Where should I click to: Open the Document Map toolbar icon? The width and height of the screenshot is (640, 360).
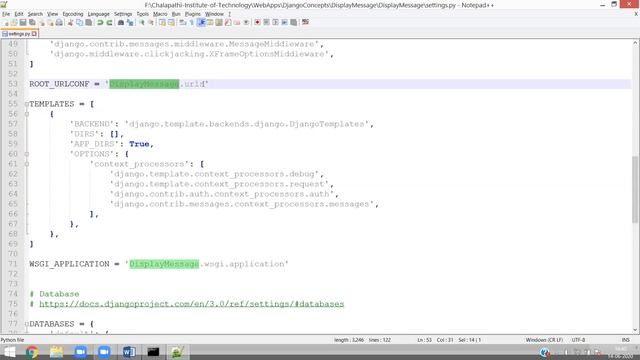pos(219,22)
